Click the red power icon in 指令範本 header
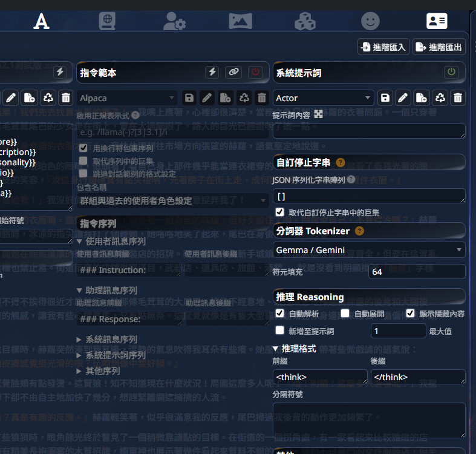The image size is (476, 454). 255,72
